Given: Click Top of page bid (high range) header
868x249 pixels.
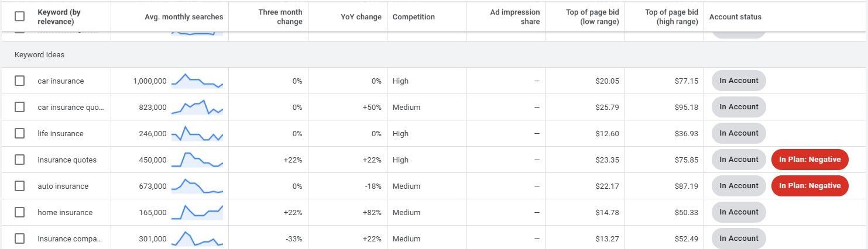Looking at the screenshot, I should (671, 17).
